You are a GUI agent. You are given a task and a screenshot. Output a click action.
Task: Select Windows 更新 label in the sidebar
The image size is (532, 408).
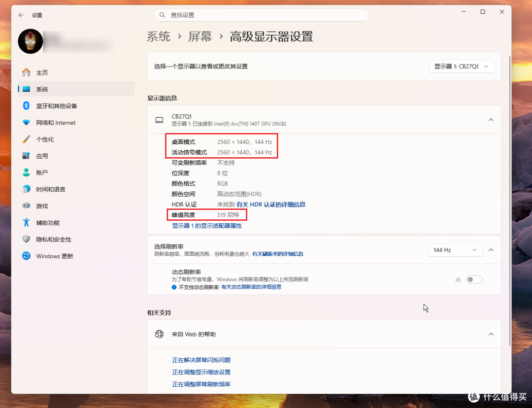coord(55,256)
